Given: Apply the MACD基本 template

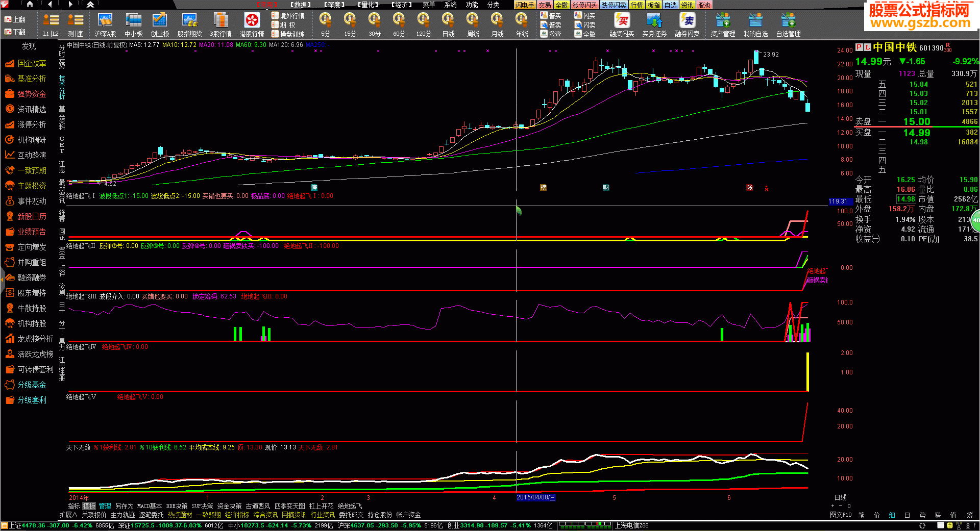Looking at the screenshot, I should tap(149, 506).
